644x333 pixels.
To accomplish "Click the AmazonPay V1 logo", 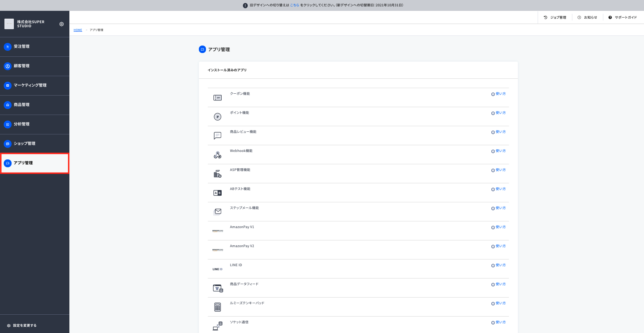I will [x=218, y=231].
